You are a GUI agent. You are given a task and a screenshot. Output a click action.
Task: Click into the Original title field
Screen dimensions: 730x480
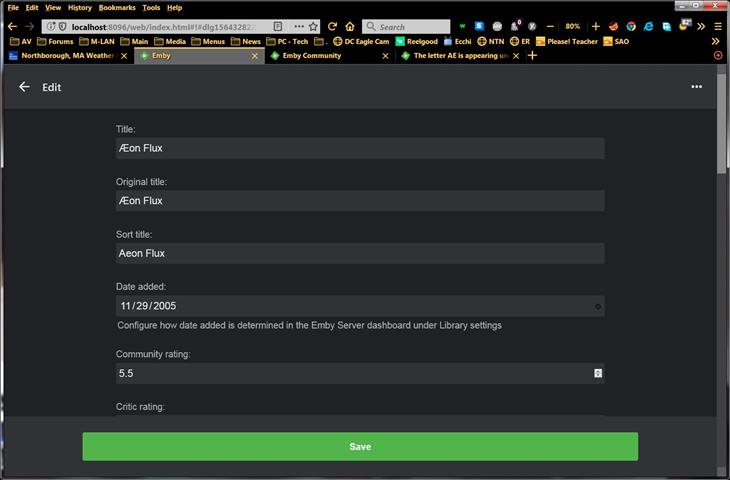[360, 201]
